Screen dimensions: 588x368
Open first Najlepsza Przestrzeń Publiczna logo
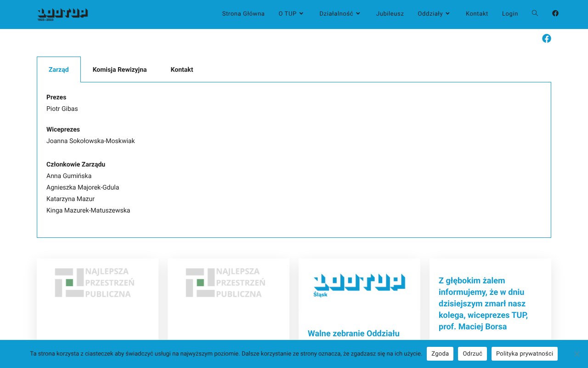click(94, 282)
